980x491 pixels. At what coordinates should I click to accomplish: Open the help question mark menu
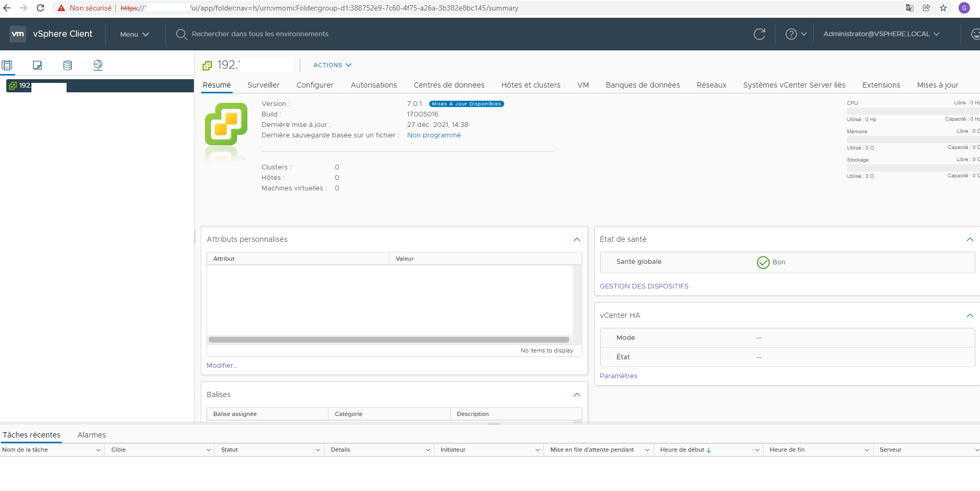[796, 34]
